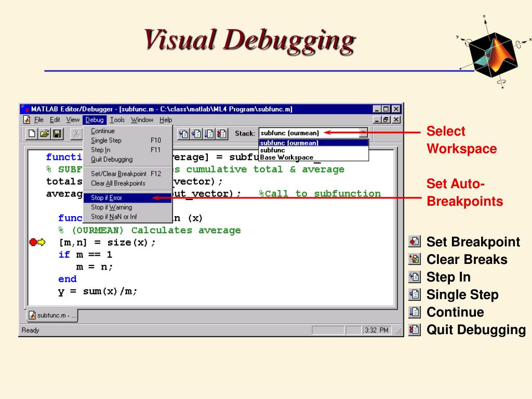Select 'Base Workspace' in the Stack list
Viewport: 532px width, 399px height.
click(x=313, y=157)
